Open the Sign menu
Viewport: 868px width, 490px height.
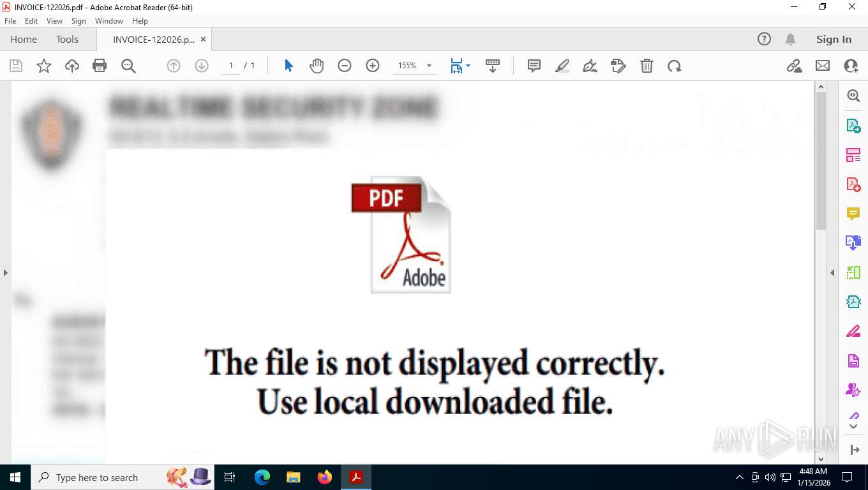coord(79,21)
